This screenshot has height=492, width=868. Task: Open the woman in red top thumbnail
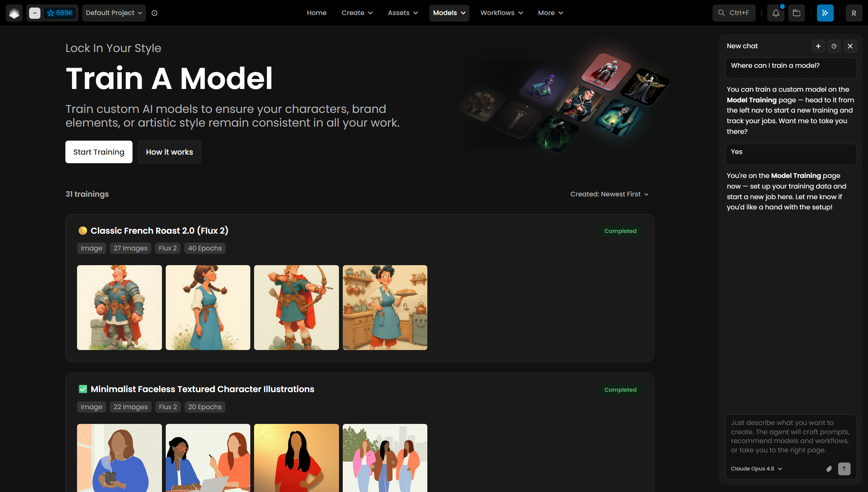pyautogui.click(x=297, y=458)
